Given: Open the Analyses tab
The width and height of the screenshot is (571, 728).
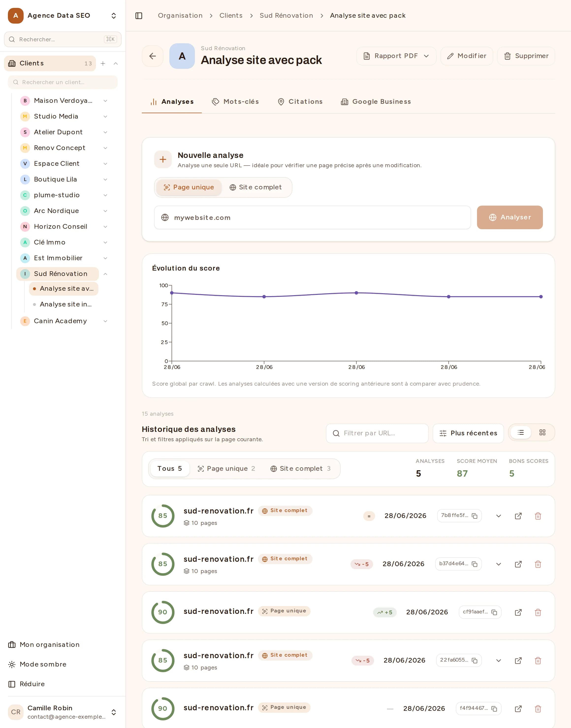Looking at the screenshot, I should tap(172, 102).
